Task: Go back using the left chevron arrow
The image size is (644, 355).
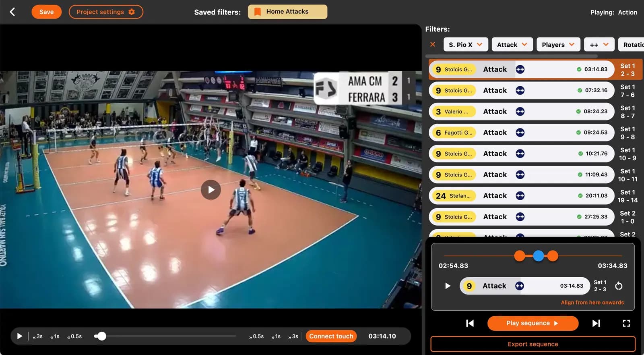Action: [x=12, y=12]
